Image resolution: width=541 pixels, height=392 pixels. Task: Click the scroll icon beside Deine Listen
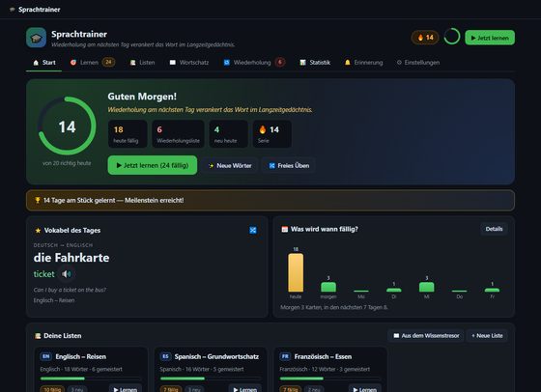click(38, 336)
